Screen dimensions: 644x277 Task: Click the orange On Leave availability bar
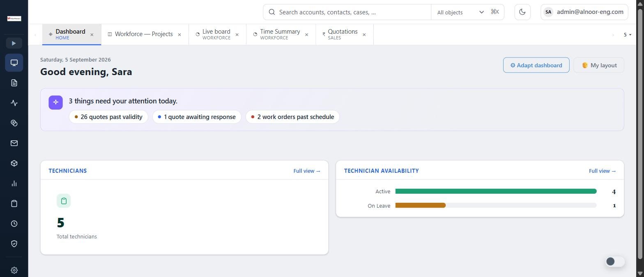tap(420, 205)
